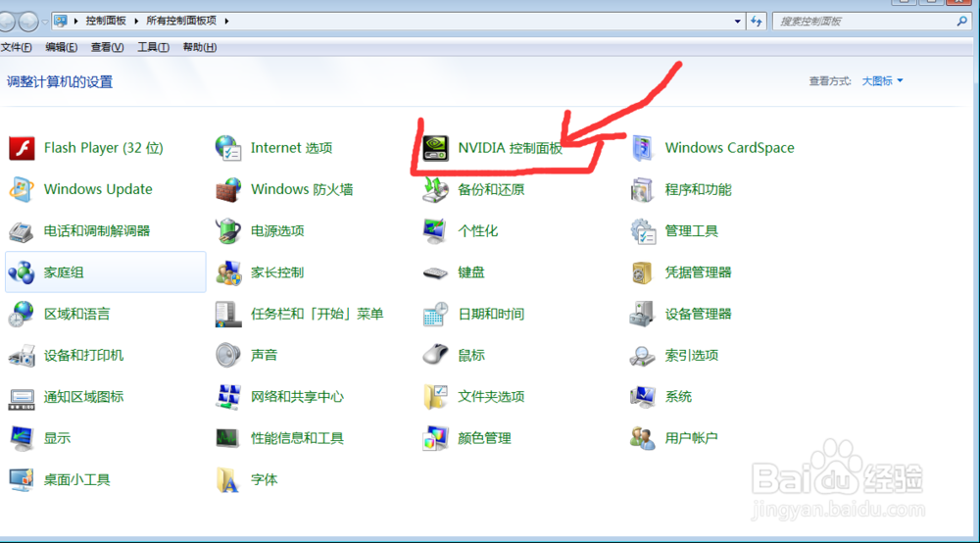Open the 任务栏和「开始」菜单 icon
The height and width of the screenshot is (543, 980).
[228, 314]
